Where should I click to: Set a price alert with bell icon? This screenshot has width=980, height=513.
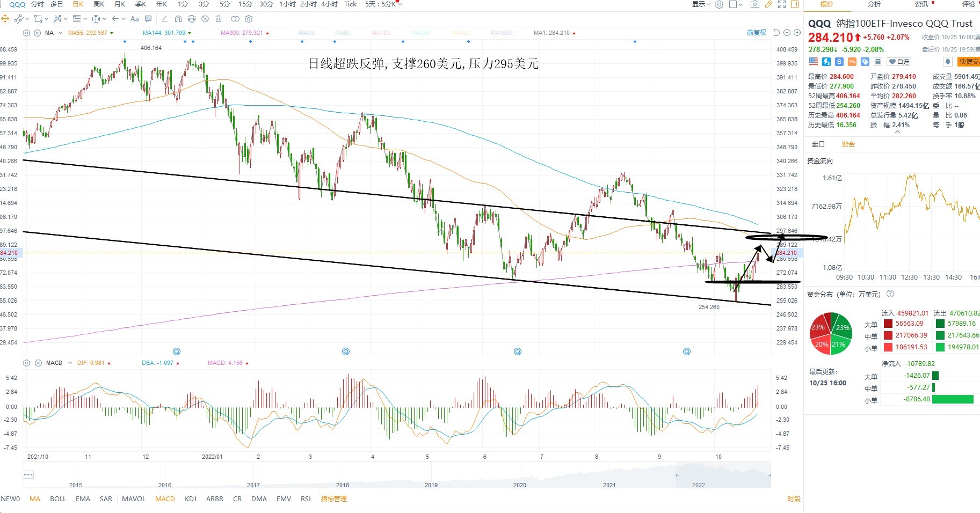click(x=948, y=62)
